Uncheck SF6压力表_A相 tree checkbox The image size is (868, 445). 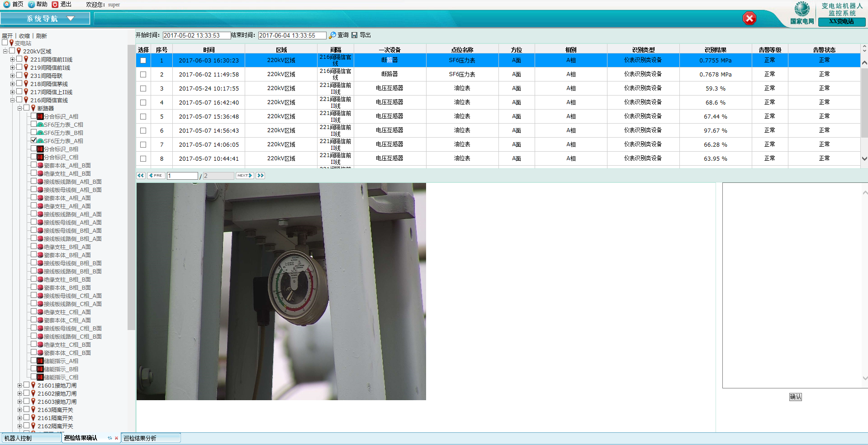click(x=34, y=140)
